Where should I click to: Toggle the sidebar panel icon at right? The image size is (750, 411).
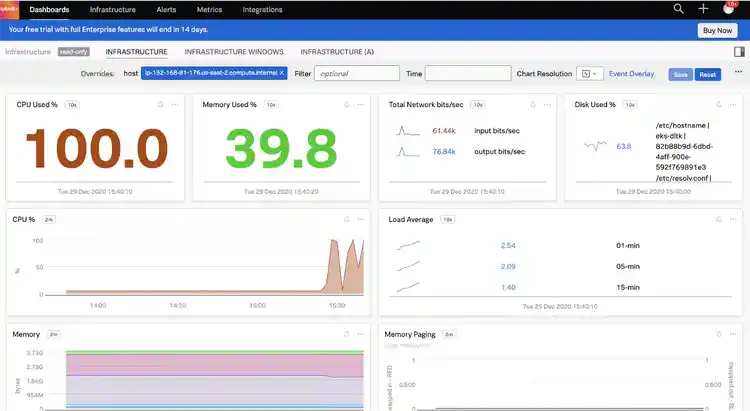point(738,51)
